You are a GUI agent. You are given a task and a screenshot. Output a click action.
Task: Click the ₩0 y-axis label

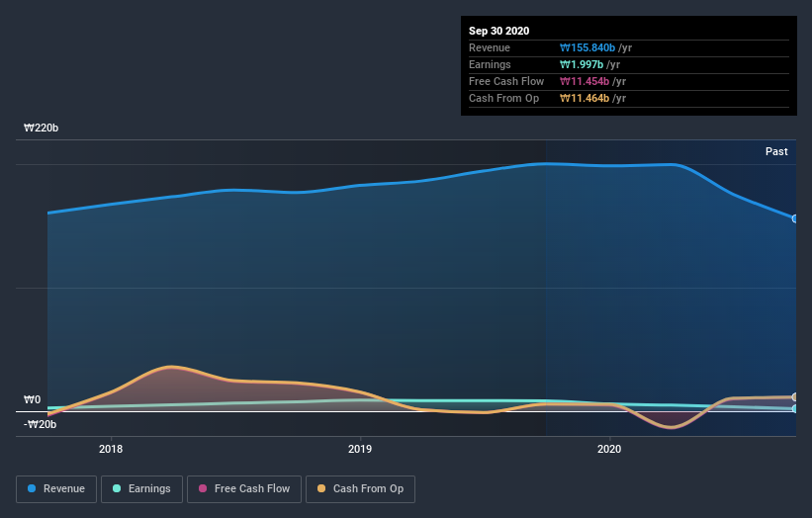(32, 399)
